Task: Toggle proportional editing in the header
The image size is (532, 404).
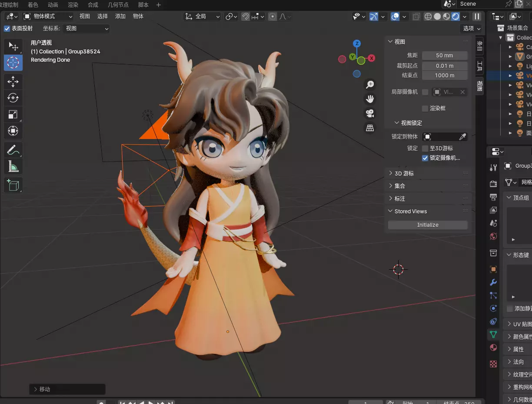Action: click(273, 17)
